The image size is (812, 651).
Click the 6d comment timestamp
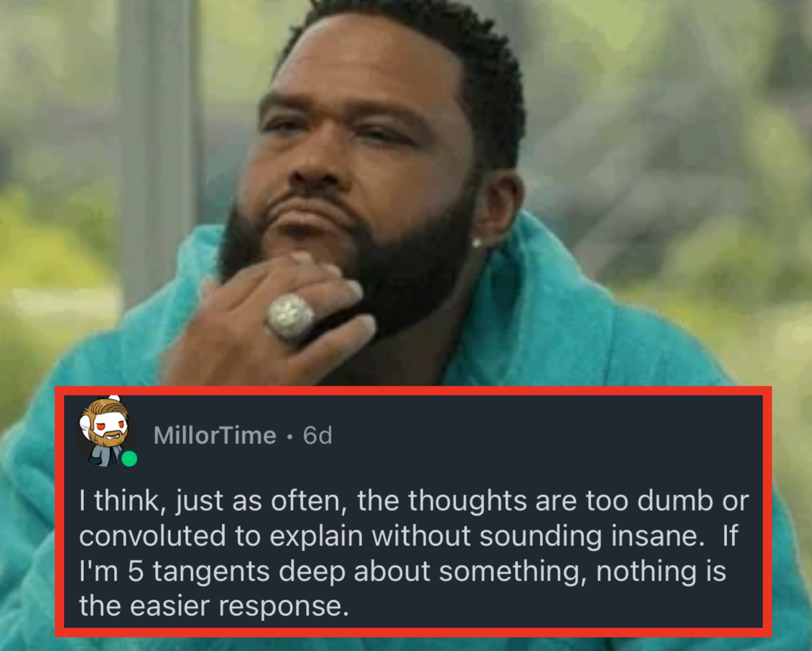pyautogui.click(x=317, y=436)
